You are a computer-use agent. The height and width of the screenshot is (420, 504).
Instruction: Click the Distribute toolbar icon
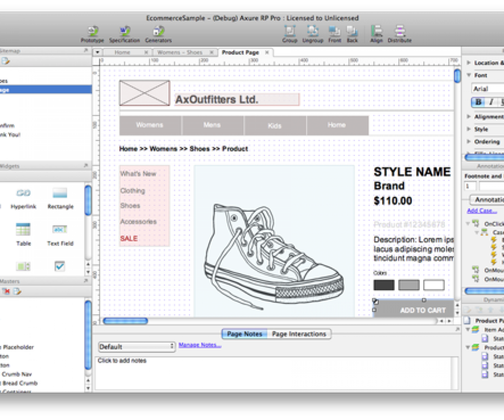pyautogui.click(x=400, y=31)
